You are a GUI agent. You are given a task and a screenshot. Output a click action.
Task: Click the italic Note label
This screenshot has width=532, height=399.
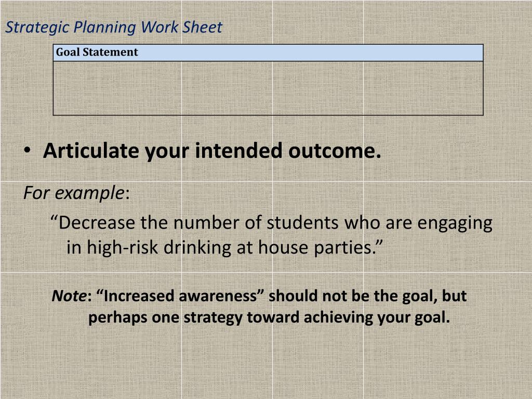coord(69,296)
